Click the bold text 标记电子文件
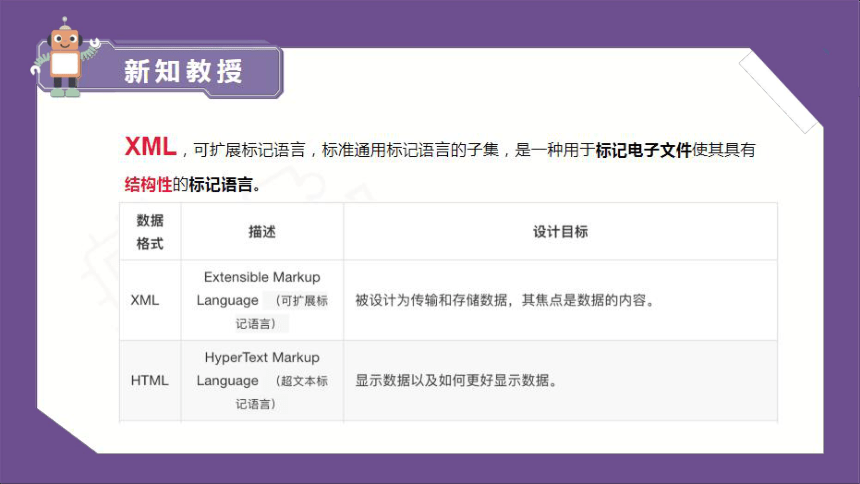The height and width of the screenshot is (484, 860). coord(643,150)
